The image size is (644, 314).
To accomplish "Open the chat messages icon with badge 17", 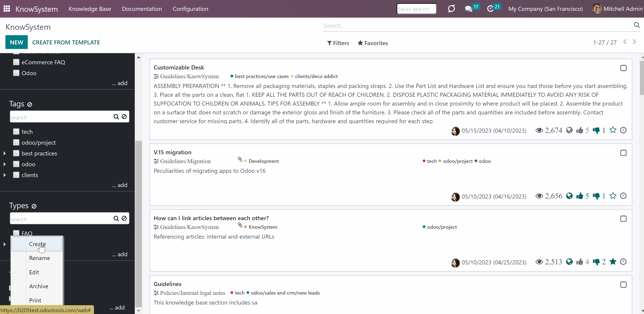I will [468, 9].
